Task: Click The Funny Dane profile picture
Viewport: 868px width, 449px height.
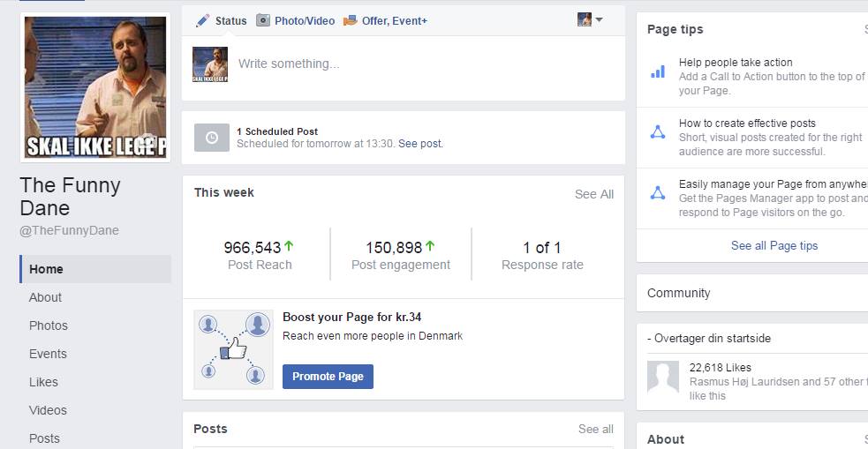Action: click(95, 87)
